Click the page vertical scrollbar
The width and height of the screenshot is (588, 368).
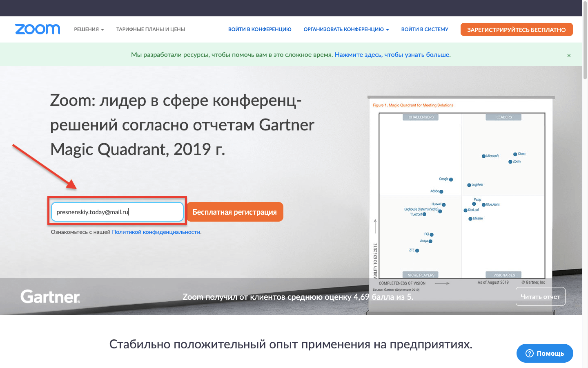[585, 41]
